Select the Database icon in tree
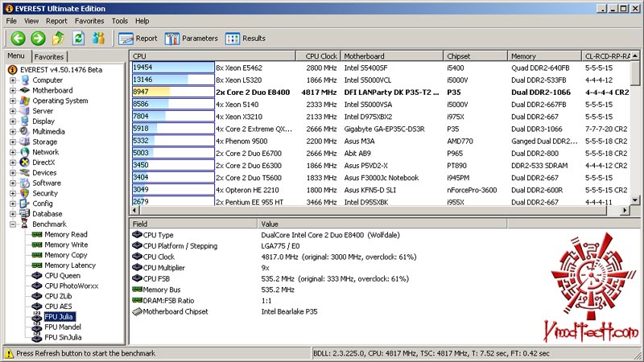Image resolution: width=644 pixels, height=362 pixels. (25, 214)
